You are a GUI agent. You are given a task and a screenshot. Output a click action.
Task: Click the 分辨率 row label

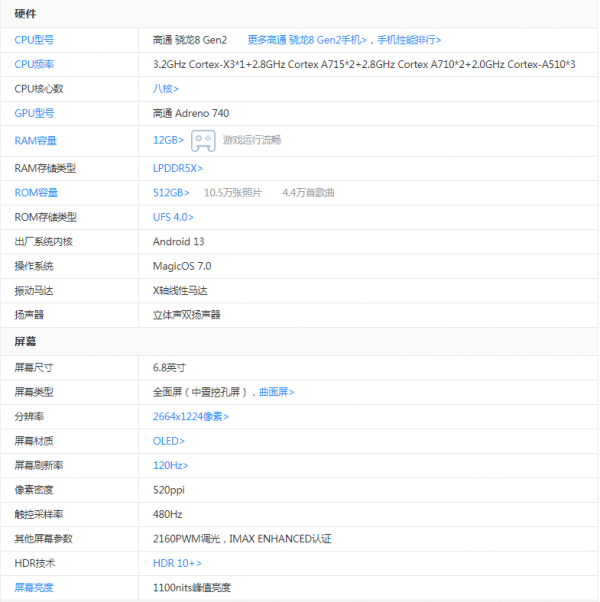29,417
